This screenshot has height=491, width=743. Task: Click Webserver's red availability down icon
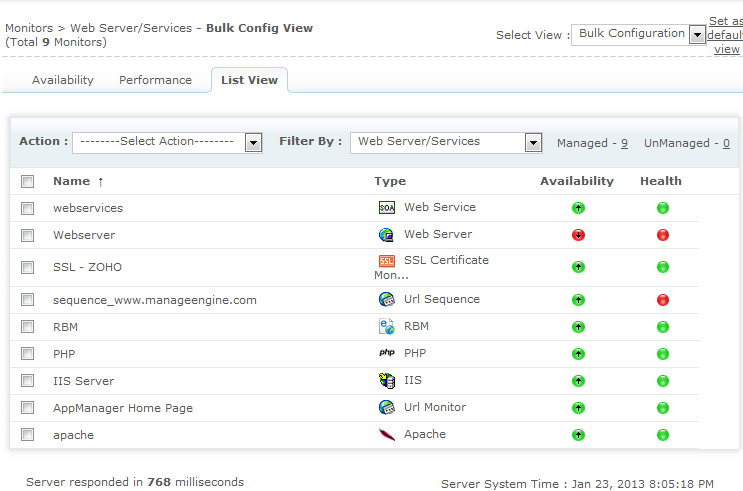pos(578,235)
